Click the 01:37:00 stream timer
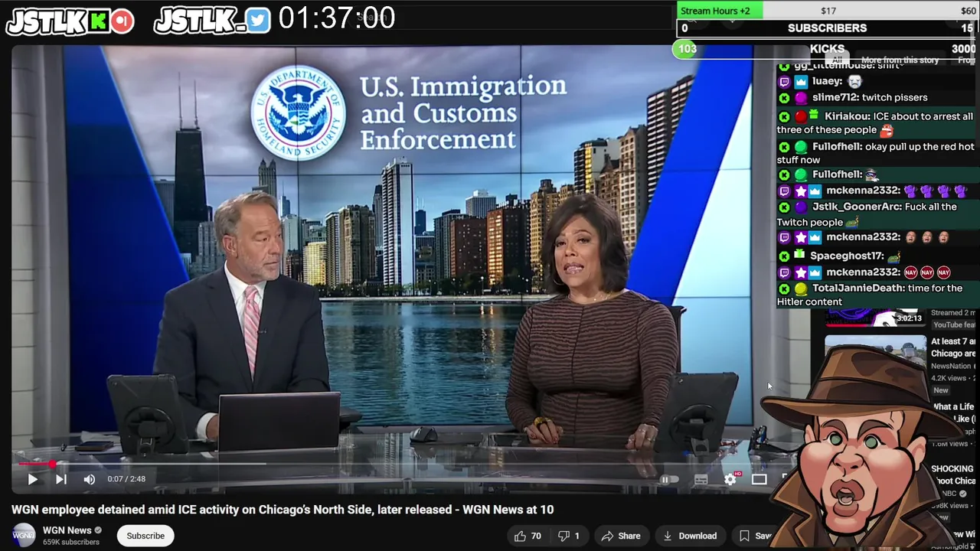 click(x=336, y=18)
